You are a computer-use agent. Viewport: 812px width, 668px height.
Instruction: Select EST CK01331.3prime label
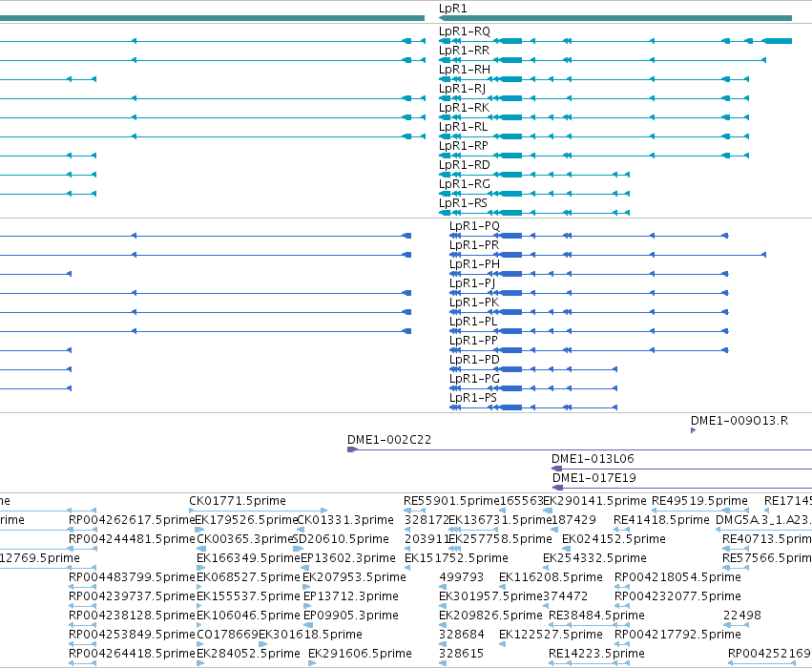345,520
